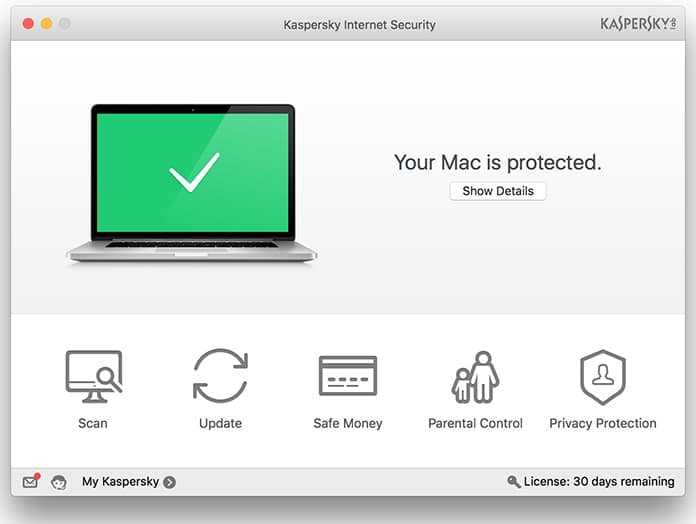The width and height of the screenshot is (696, 524).
Task: Click the Privacy Protection label
Action: 603,423
